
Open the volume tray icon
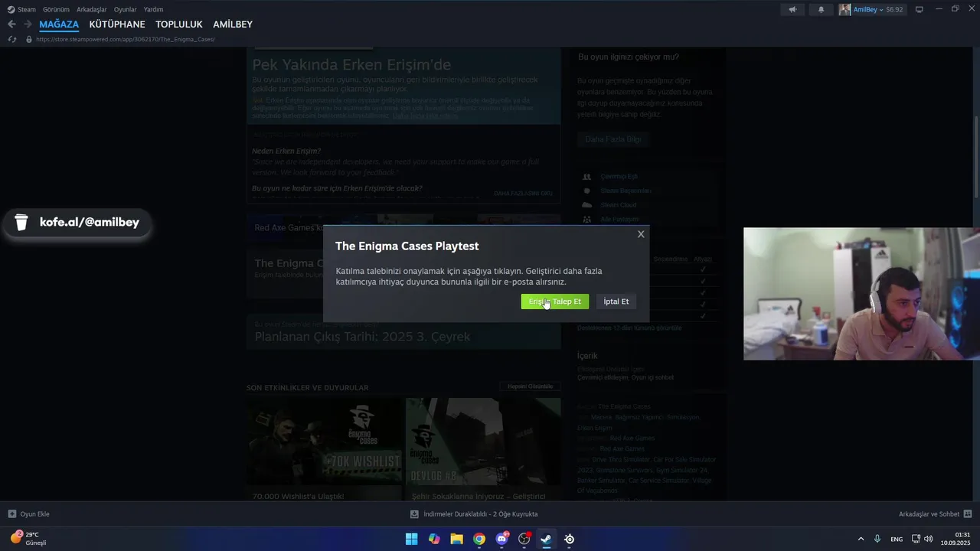point(929,539)
